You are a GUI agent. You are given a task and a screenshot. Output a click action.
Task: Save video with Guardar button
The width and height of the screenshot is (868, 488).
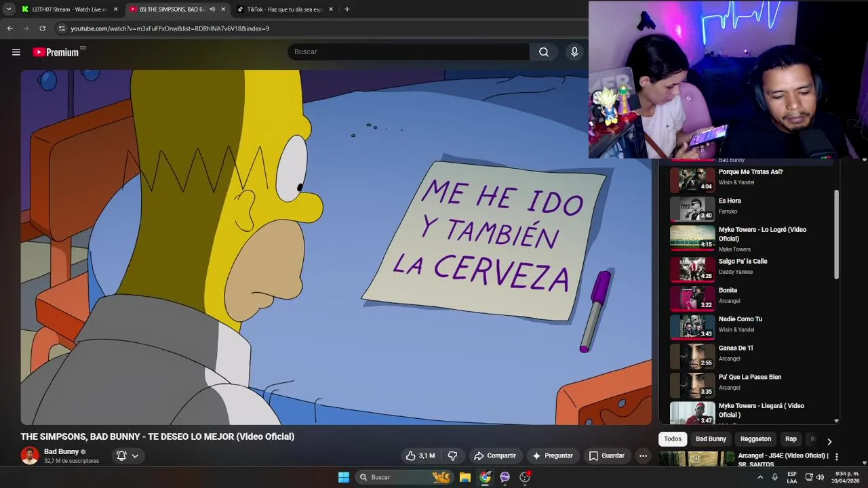point(606,455)
